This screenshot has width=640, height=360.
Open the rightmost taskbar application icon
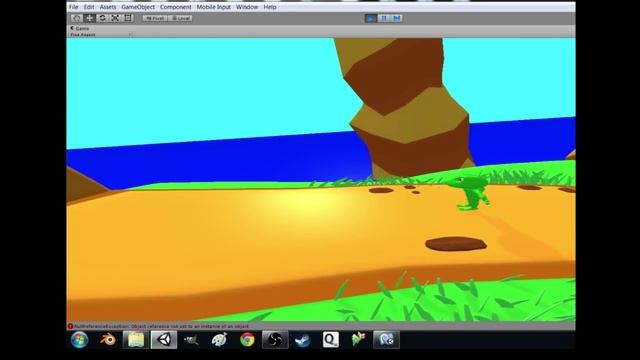click(x=386, y=340)
